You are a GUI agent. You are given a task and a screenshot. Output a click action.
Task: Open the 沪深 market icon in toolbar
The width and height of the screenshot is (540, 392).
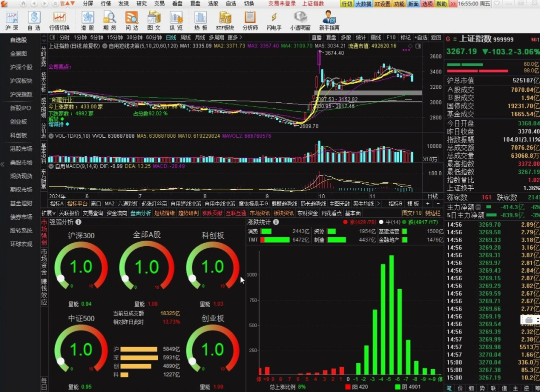(11, 21)
